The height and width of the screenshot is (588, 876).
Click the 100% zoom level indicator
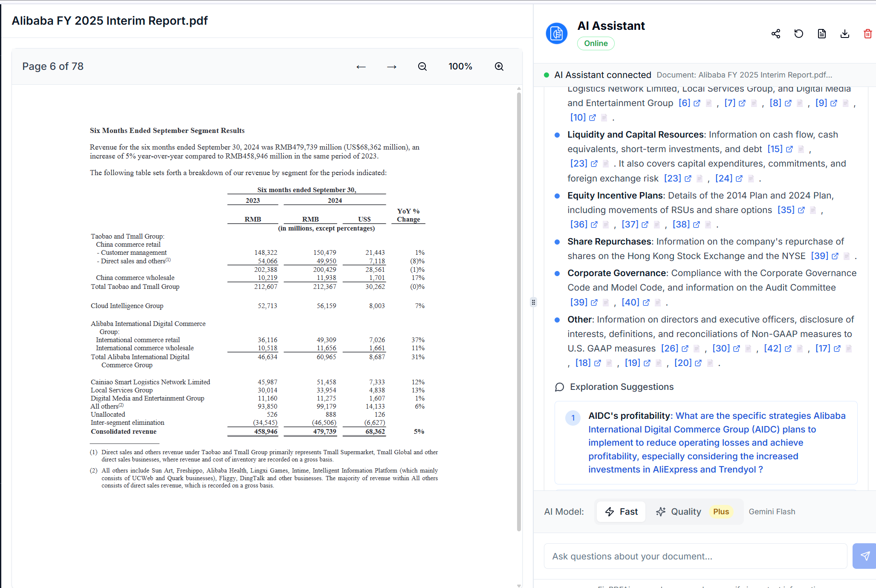click(460, 66)
